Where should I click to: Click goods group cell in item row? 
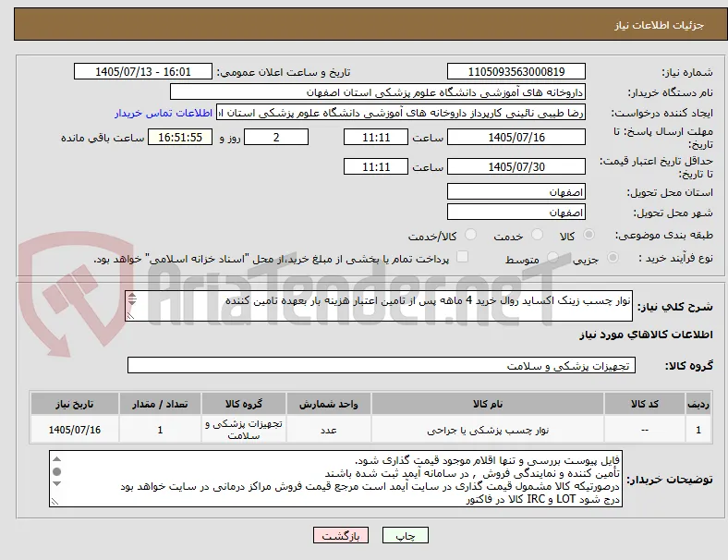tap(244, 430)
